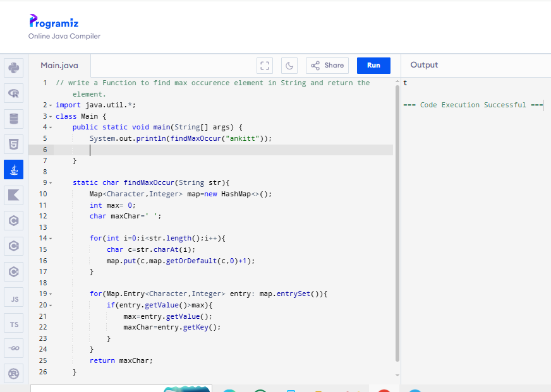The width and height of the screenshot is (551, 392).
Task: Click the scrollbar down arrow in editor
Action: 397,375
